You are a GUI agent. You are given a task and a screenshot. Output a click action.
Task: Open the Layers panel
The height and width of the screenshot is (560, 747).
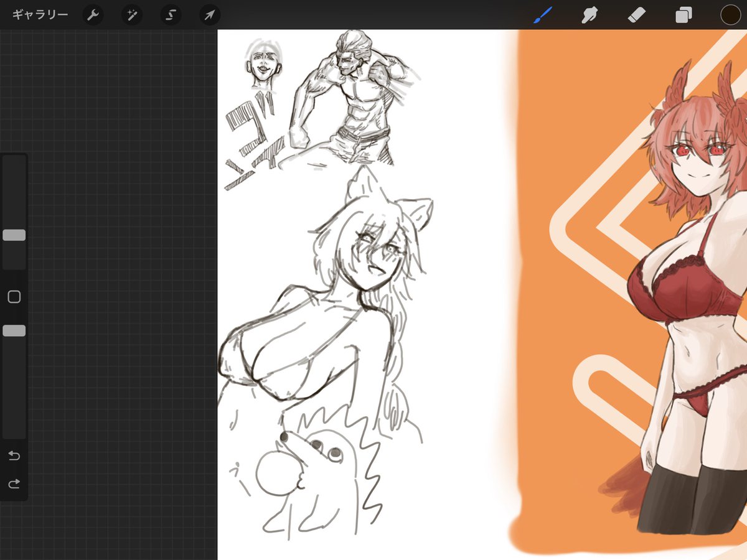684,15
